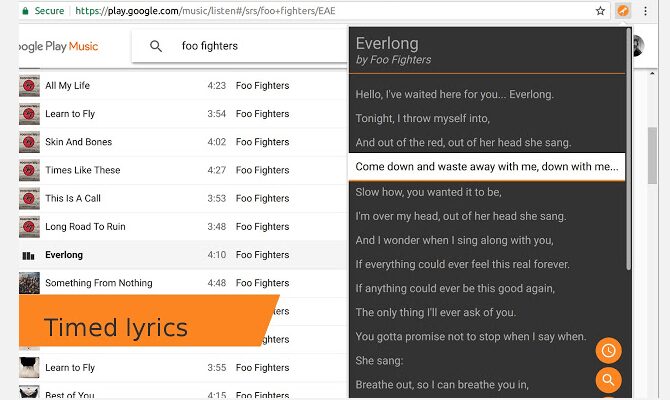
Task: Click the 4:10 duration of Everlong
Action: (217, 255)
